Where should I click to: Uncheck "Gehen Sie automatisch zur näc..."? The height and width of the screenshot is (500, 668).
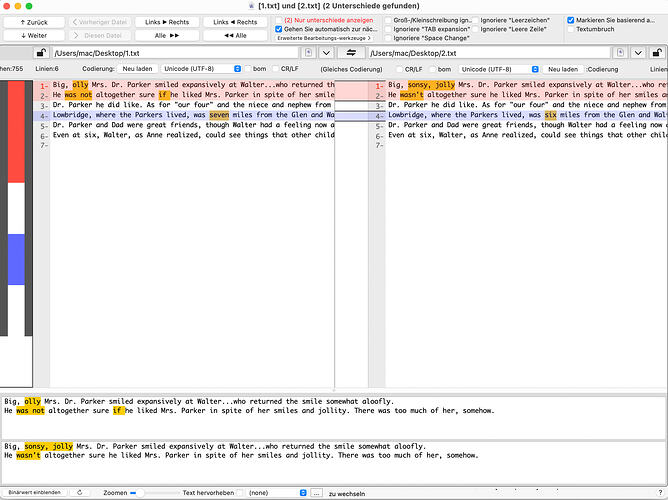pyautogui.click(x=279, y=29)
